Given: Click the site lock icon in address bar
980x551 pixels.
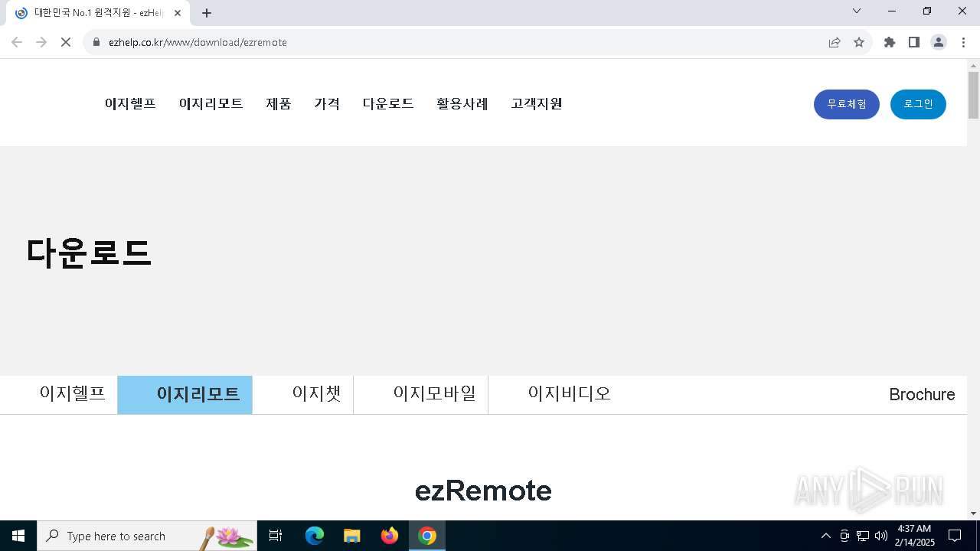Looking at the screenshot, I should (96, 42).
